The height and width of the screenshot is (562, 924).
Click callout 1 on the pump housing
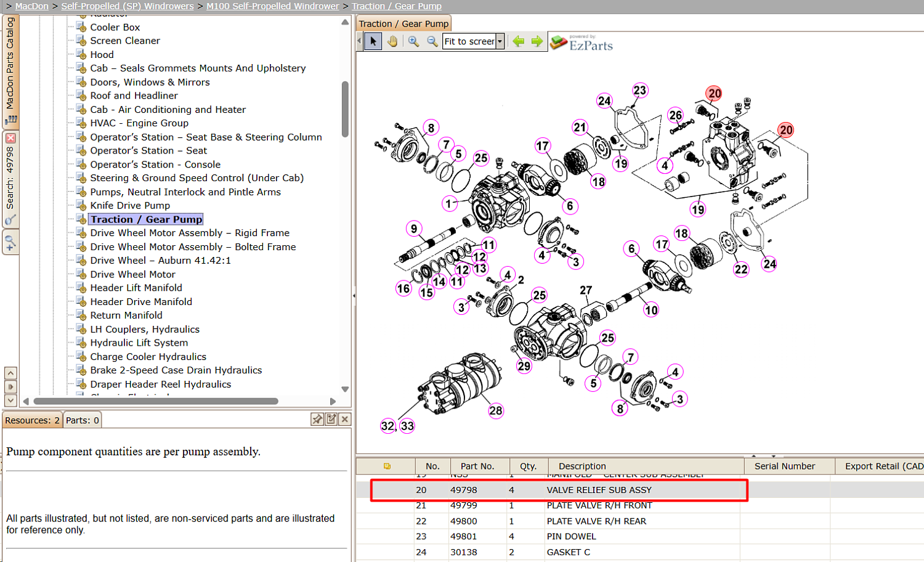[449, 203]
